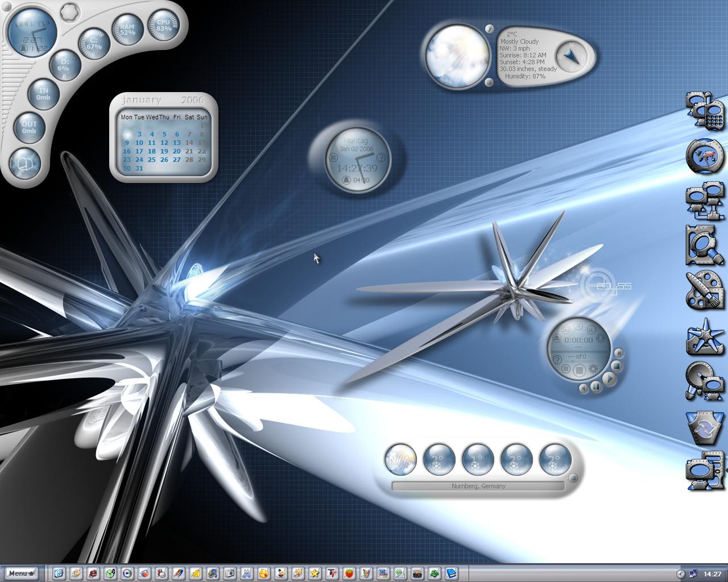The image size is (728, 582).
Task: Click the alarm bell on the analog clock
Action: point(346,180)
